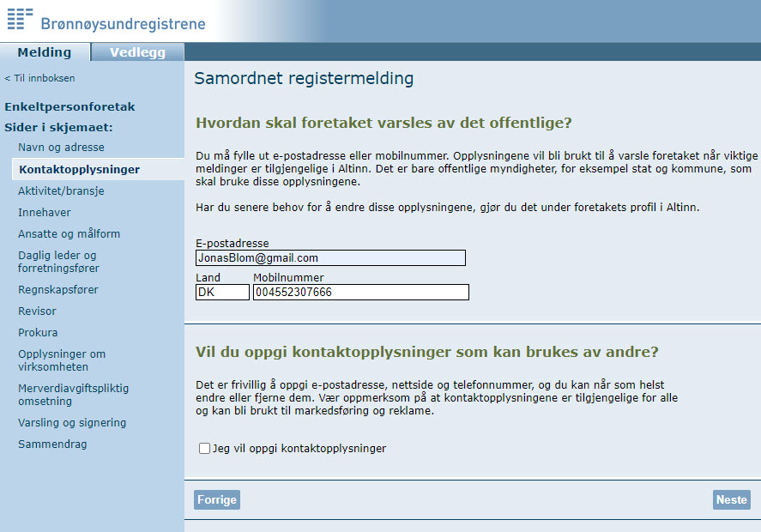Click the Enkeltpersonforetak sidebar heading
The image size is (761, 532).
tap(69, 106)
